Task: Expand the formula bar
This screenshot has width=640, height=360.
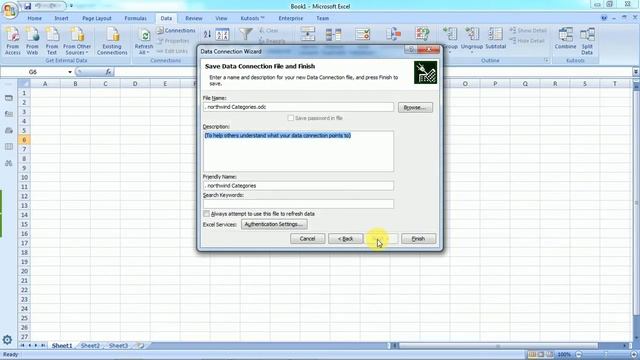Action: (x=636, y=72)
